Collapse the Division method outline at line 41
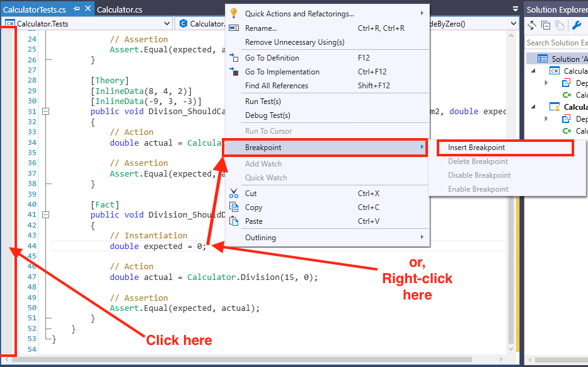This screenshot has height=367, width=588. pyautogui.click(x=45, y=214)
